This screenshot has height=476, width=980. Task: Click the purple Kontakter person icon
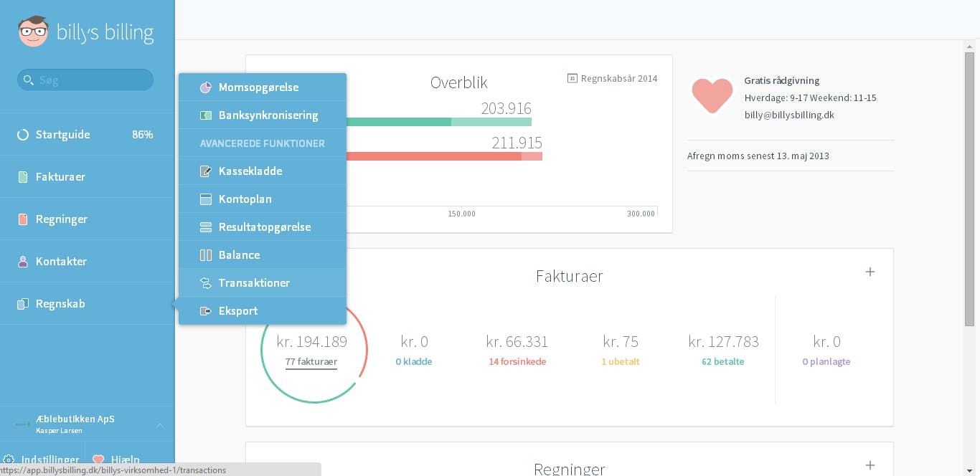[23, 262]
